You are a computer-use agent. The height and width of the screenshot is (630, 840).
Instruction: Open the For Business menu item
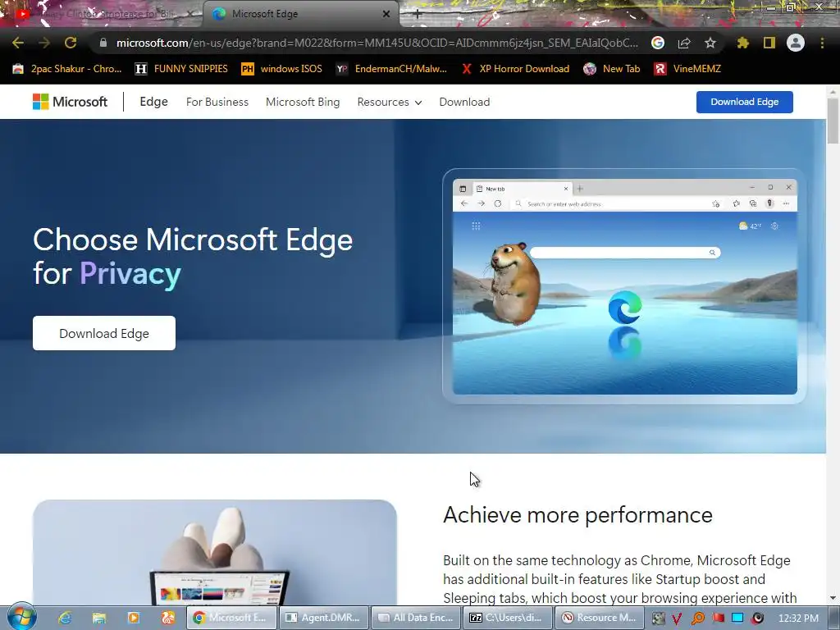217,102
